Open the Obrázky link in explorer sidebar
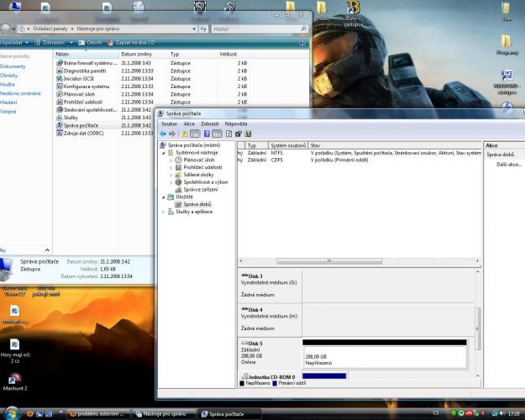 click(x=9, y=76)
